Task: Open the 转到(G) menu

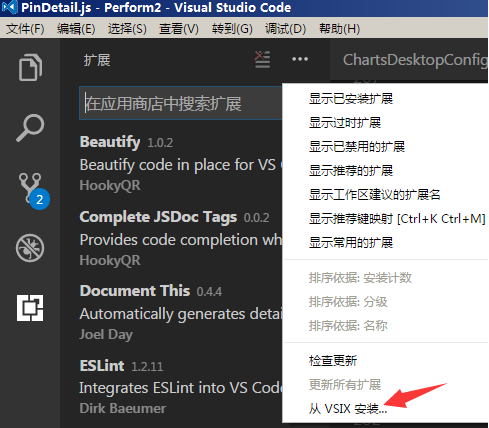Action: click(x=232, y=29)
